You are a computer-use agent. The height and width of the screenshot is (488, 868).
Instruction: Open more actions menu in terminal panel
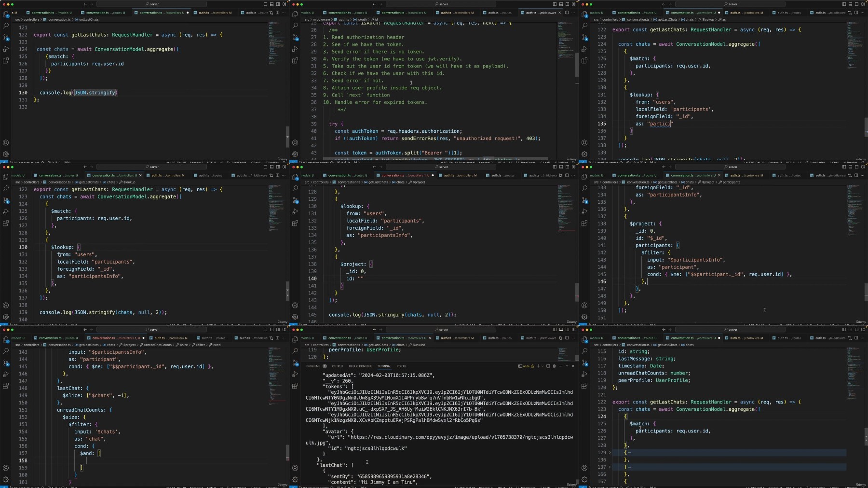pyautogui.click(x=560, y=366)
